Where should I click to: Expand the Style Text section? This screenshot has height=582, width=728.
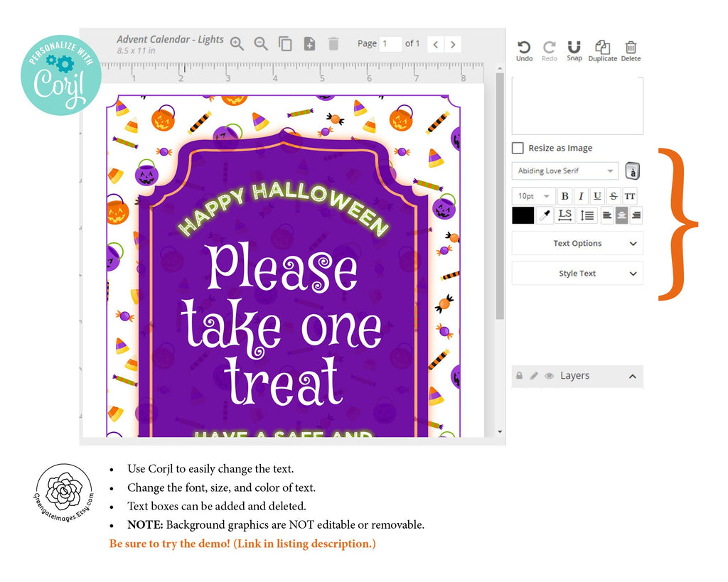[x=577, y=274]
